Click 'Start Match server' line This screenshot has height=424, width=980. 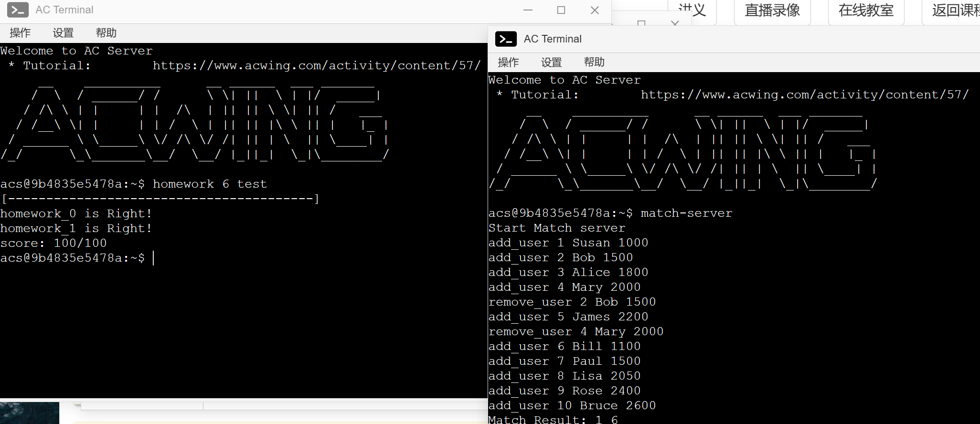click(x=556, y=228)
